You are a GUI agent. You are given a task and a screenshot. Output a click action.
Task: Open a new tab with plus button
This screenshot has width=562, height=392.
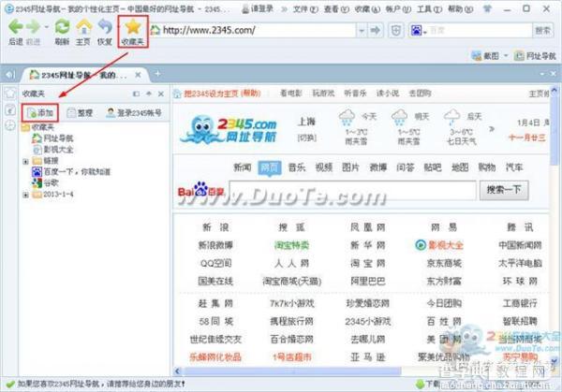click(157, 74)
